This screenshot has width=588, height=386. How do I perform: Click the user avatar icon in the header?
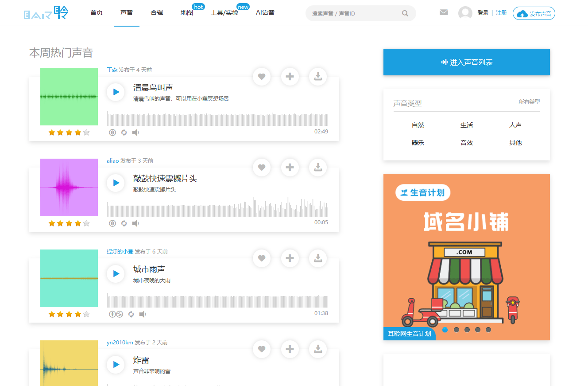pyautogui.click(x=465, y=13)
